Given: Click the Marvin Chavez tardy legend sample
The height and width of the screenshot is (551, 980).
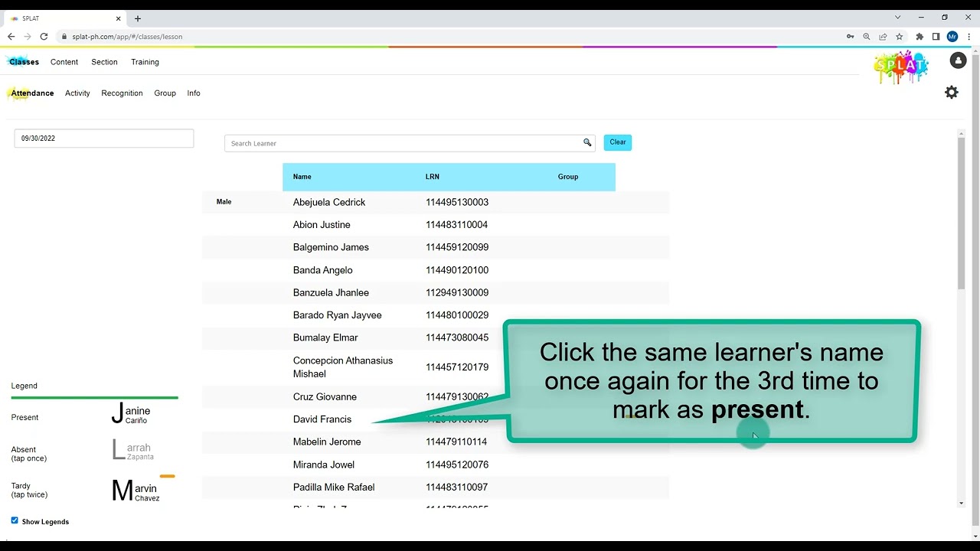Looking at the screenshot, I should click(136, 491).
